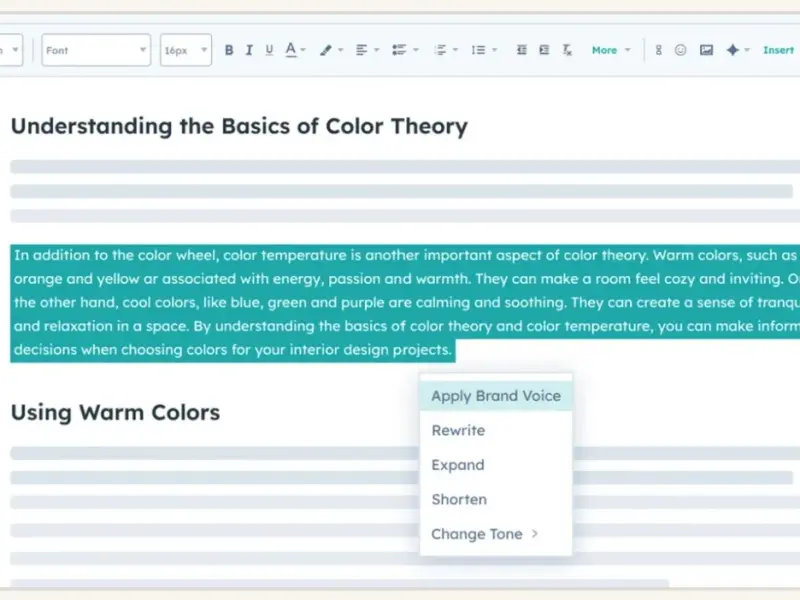Decrease indent with the outdent icon
Viewport: 800px width, 600px height.
(x=521, y=50)
